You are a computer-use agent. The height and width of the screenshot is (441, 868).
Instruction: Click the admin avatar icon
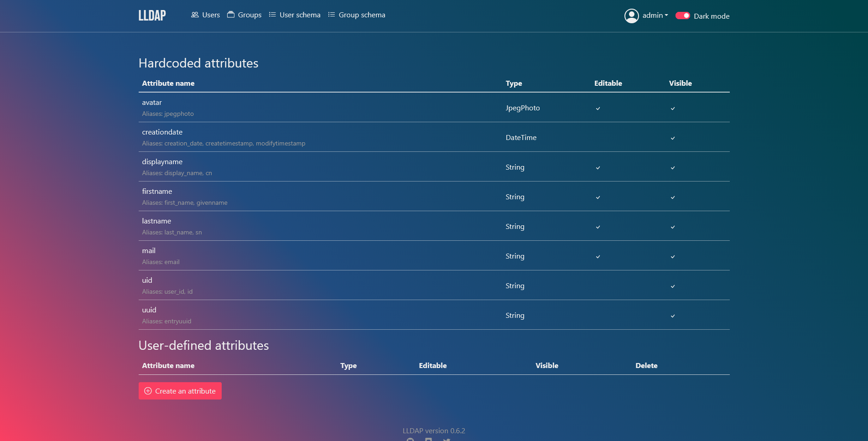631,16
